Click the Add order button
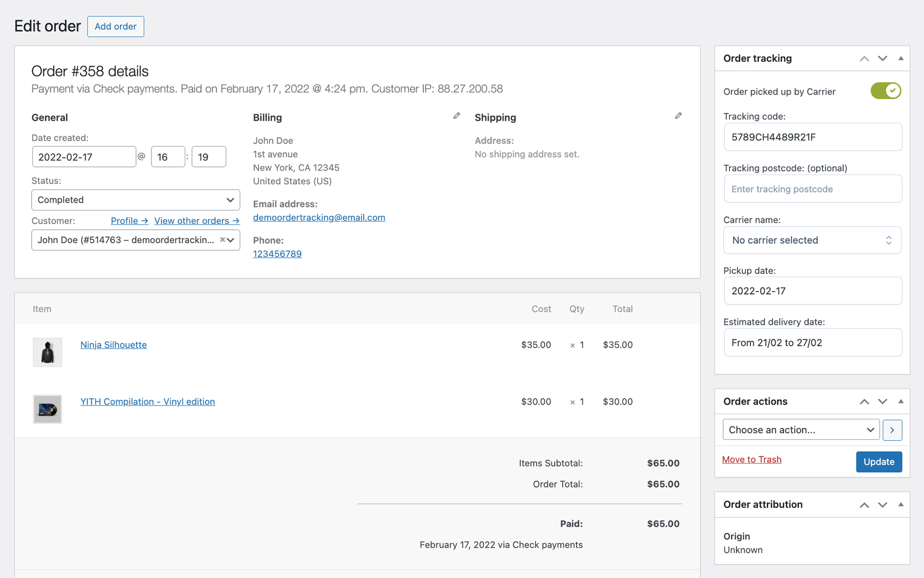 tap(115, 27)
